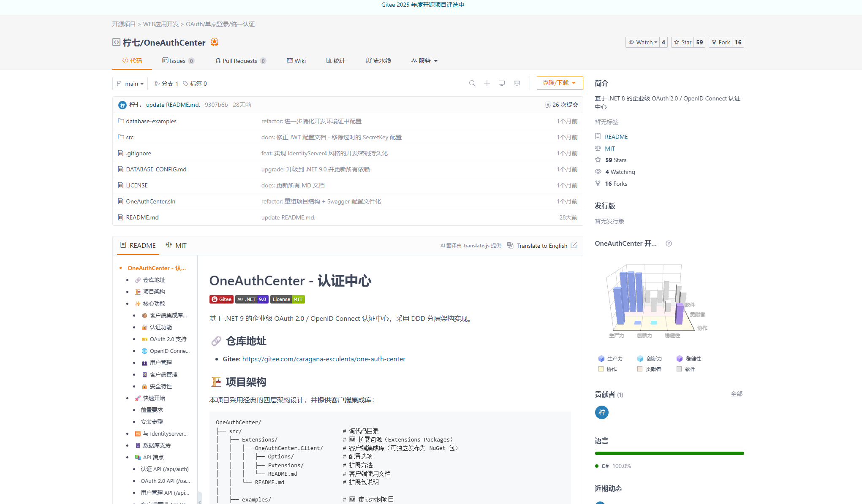The image size is (862, 504).
Task: Click the file search magnifier icon
Action: pos(472,83)
